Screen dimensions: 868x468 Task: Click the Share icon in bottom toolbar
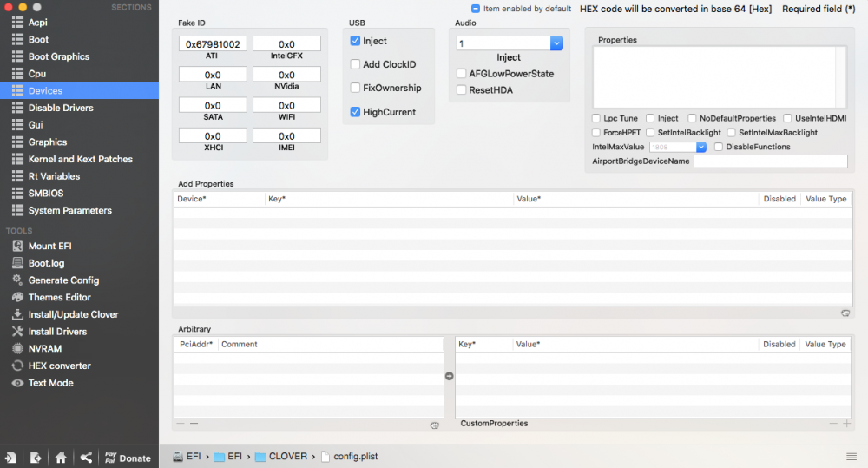(86, 458)
